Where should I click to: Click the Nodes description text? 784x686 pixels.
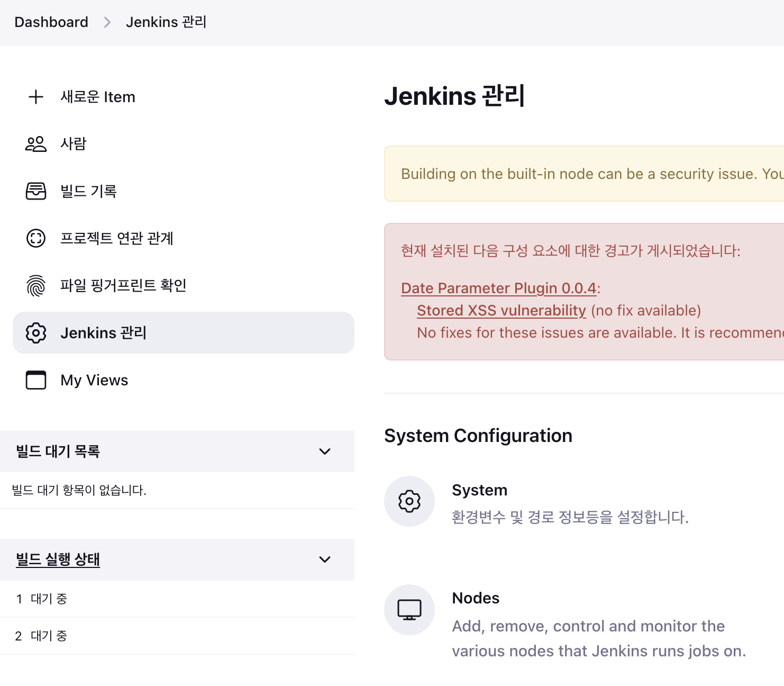point(599,638)
